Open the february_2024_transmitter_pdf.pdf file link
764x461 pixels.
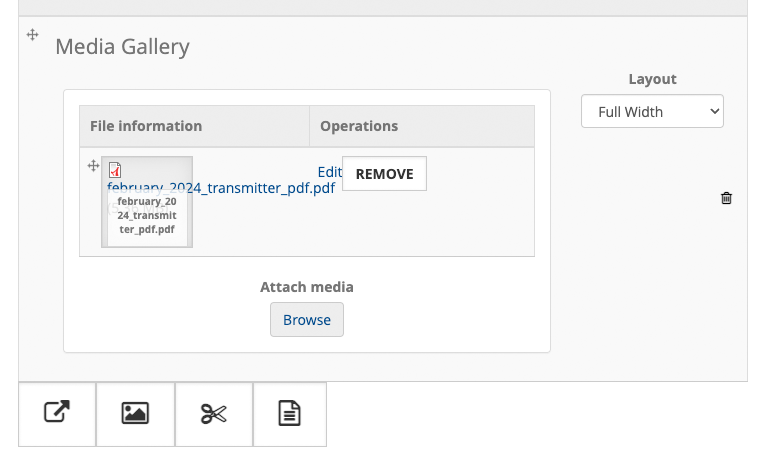click(x=221, y=188)
